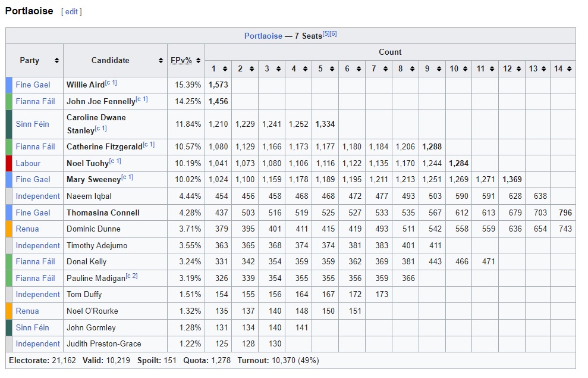Screen dimensions: 588x378
Task: Open footnote [c 1] beside John Joe Fennelly
Action: point(142,99)
